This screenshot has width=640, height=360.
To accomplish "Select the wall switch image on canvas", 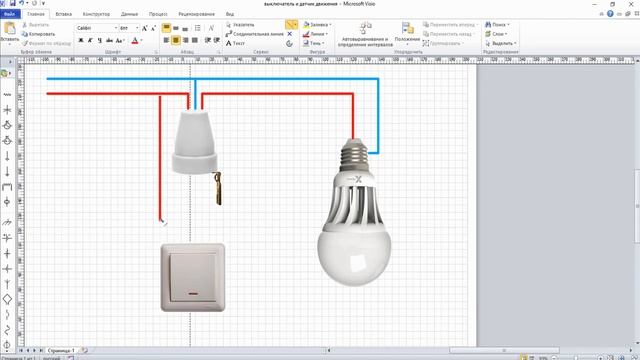I will coord(193,278).
